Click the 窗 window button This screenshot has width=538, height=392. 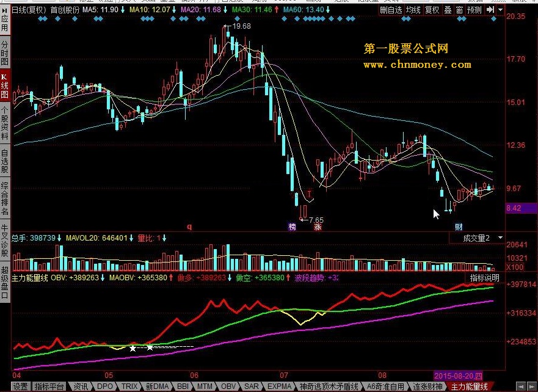459,10
